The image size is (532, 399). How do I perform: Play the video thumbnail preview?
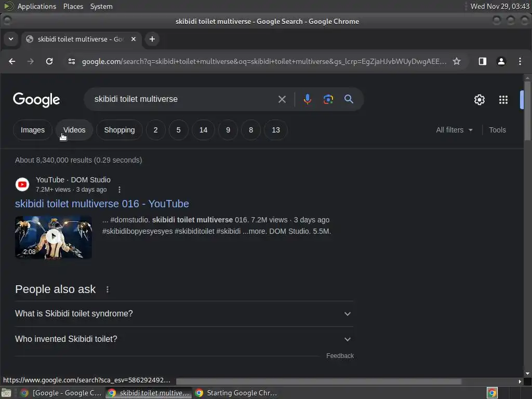[54, 237]
